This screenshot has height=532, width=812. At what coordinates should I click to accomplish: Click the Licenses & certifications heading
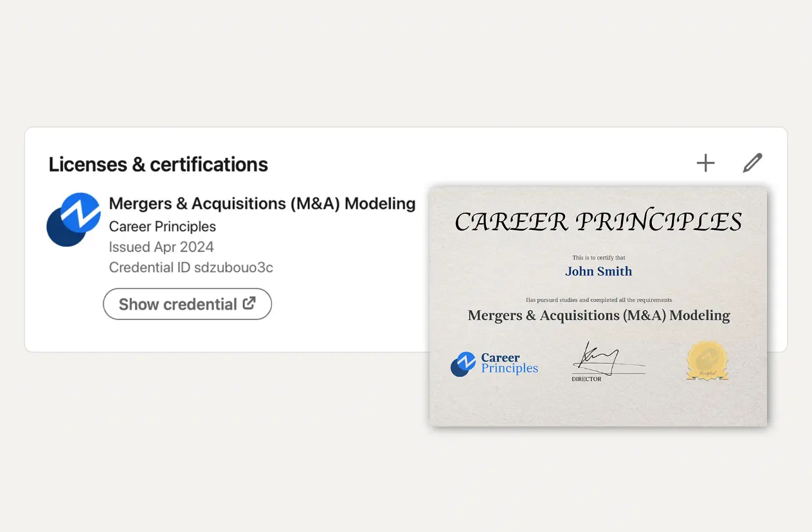coord(158,164)
